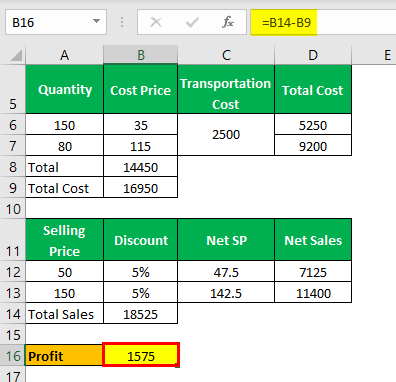This screenshot has width=396, height=382.
Task: Select Net SP cell 47.5
Action: (x=226, y=272)
